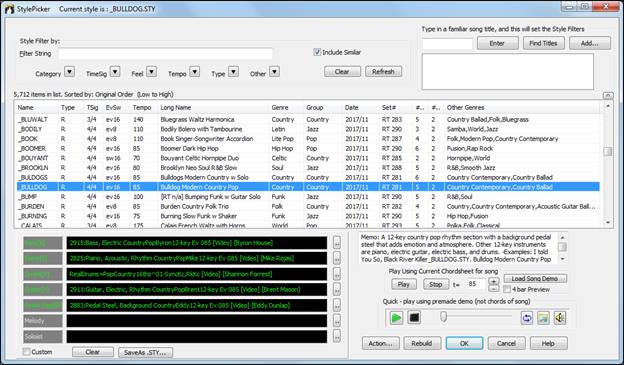Click the Filter String input field
Image resolution: width=624 pixels, height=365 pixels.
pos(166,54)
